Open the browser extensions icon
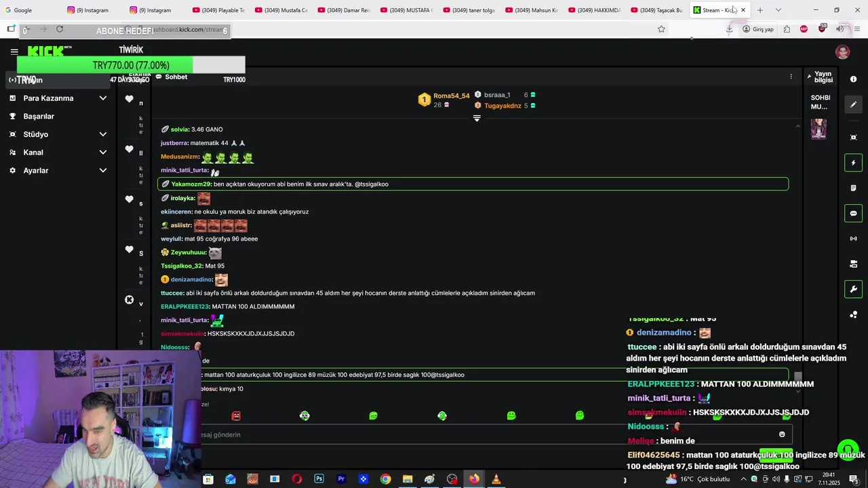This screenshot has width=868, height=488. pos(787,29)
